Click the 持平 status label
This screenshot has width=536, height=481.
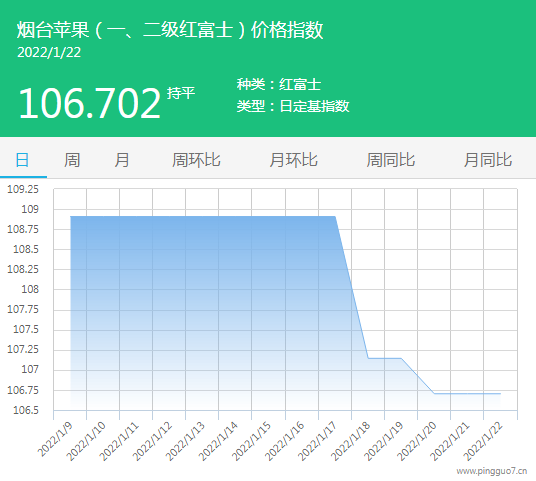[181, 93]
